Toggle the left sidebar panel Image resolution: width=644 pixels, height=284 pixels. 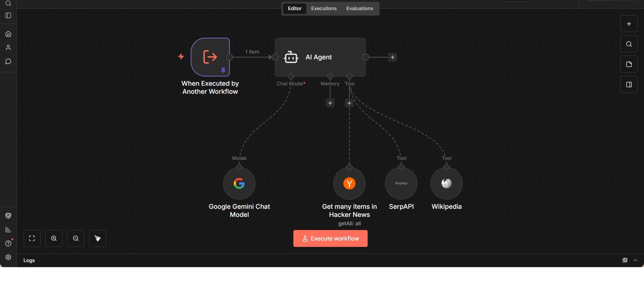coord(8,16)
